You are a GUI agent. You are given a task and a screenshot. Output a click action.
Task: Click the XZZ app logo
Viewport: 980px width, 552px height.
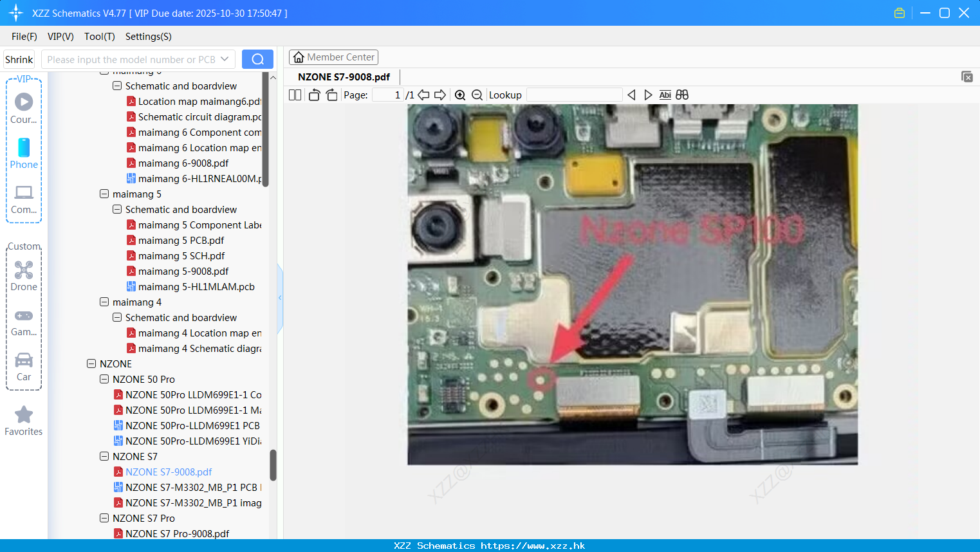pos(16,13)
